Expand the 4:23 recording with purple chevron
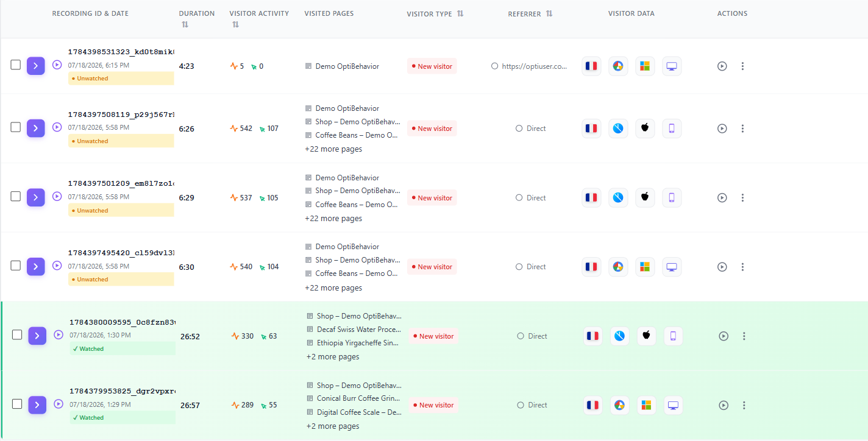Viewport: 868px width, 441px height. (x=36, y=66)
